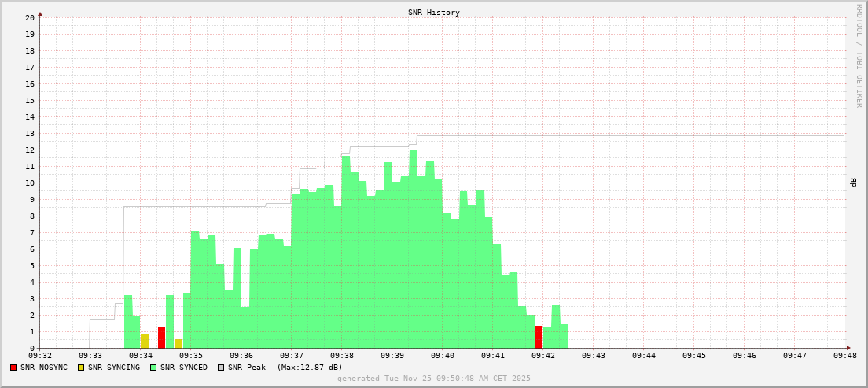
Task: Click the generated timestamp footer text
Action: (433, 379)
